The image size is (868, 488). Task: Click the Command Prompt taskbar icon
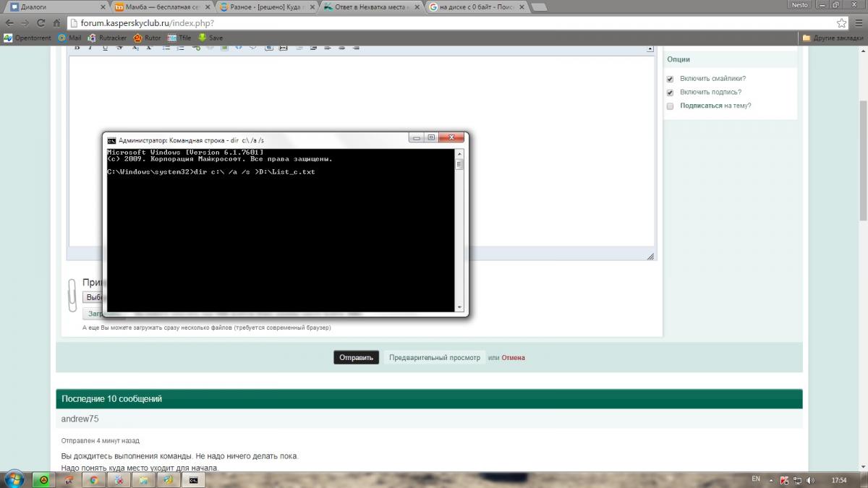(x=193, y=479)
